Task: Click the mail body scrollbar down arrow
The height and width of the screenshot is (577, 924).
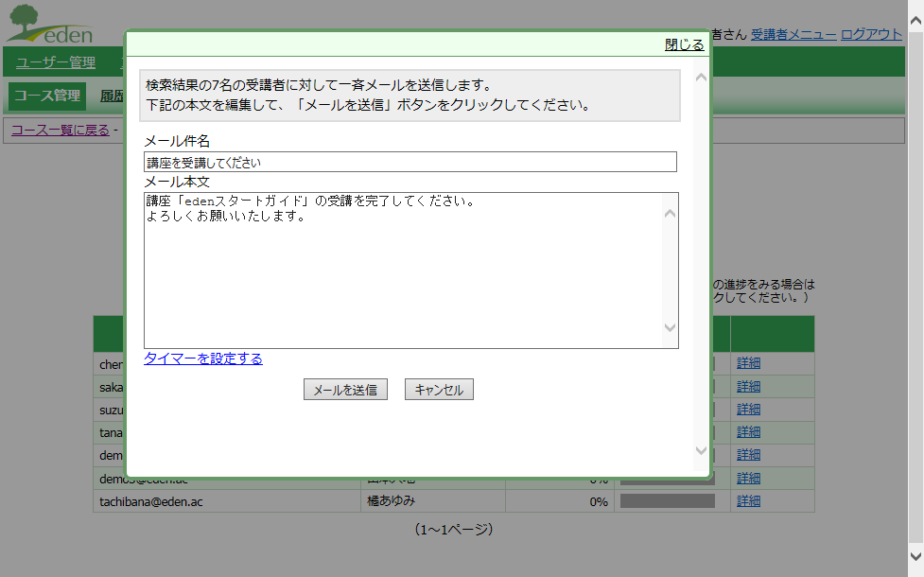Action: tap(670, 327)
